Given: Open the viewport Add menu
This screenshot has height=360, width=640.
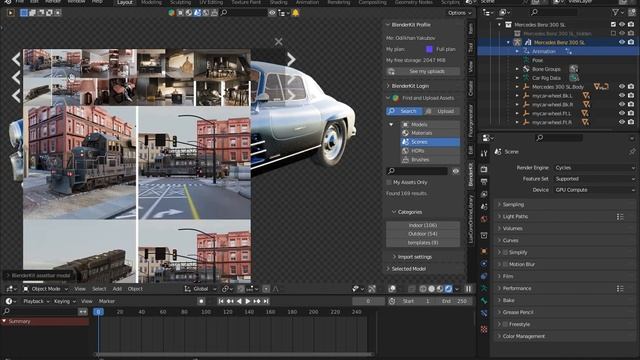Looking at the screenshot, I should click(x=117, y=289).
